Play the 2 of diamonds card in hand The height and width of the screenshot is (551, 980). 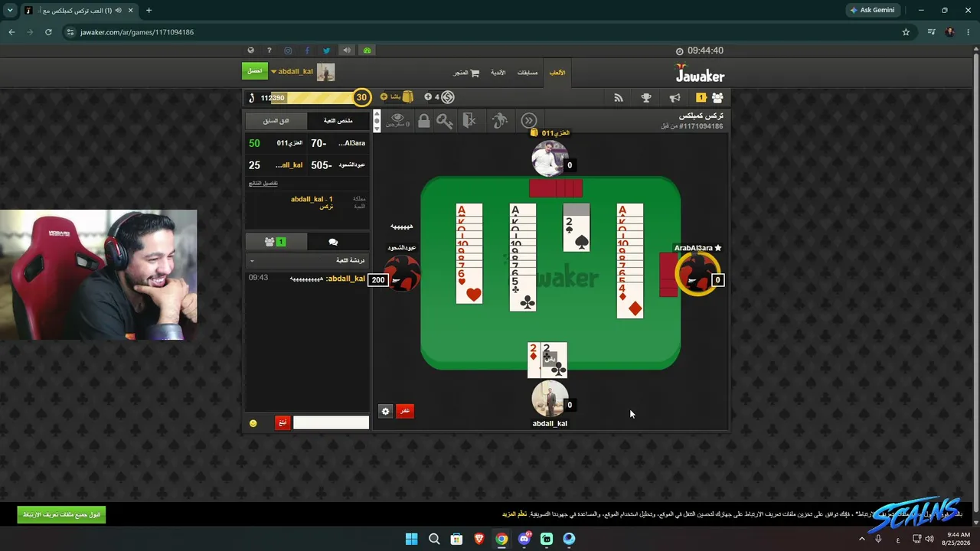point(534,360)
